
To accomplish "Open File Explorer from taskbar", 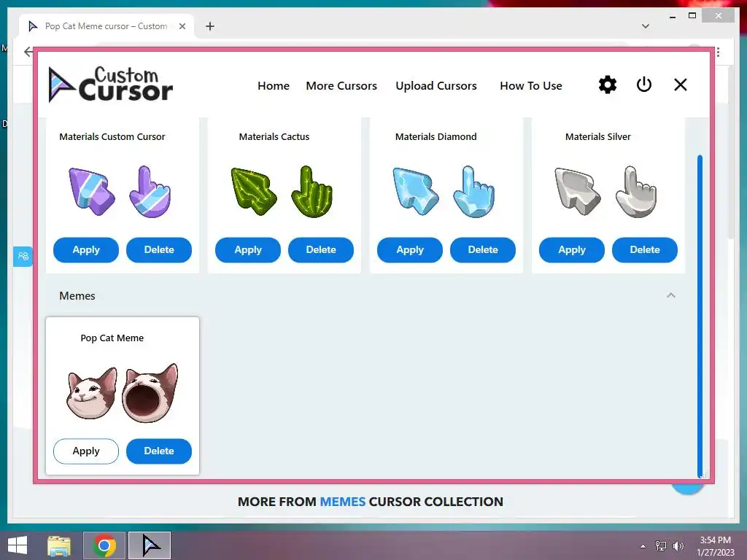I will point(59,545).
